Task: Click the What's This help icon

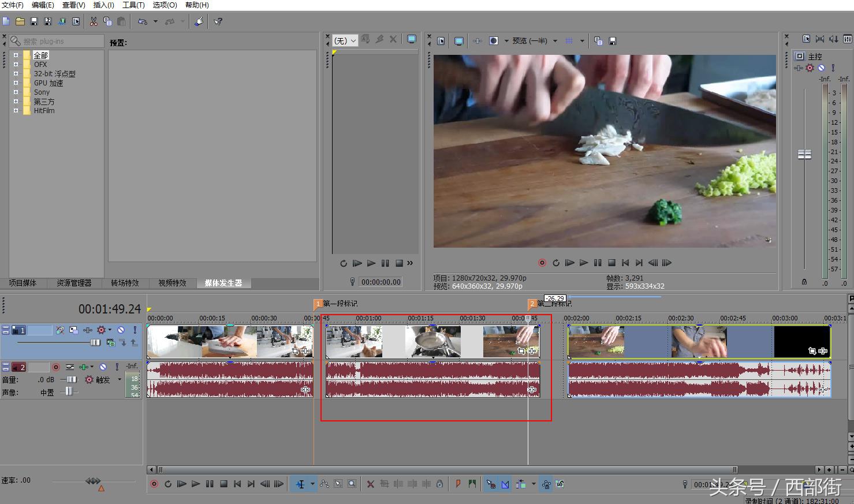Action: click(218, 21)
